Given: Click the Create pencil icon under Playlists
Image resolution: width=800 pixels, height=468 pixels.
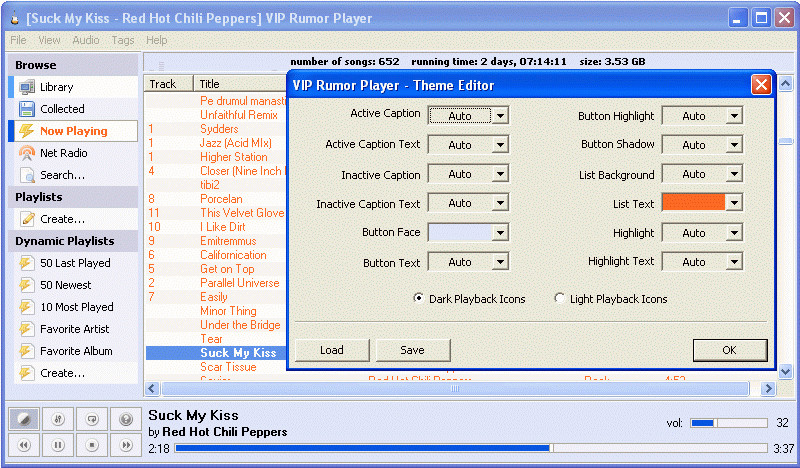Looking at the screenshot, I should tap(27, 219).
